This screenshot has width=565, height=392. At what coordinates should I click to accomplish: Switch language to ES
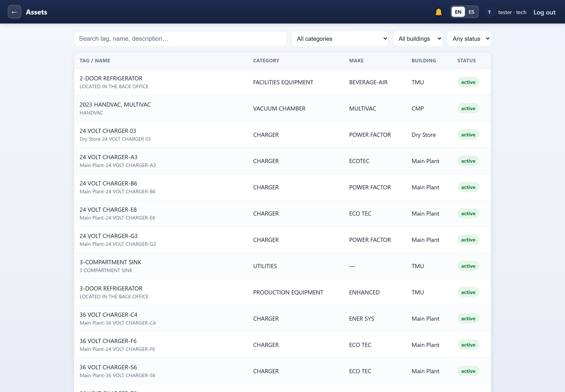click(x=471, y=12)
